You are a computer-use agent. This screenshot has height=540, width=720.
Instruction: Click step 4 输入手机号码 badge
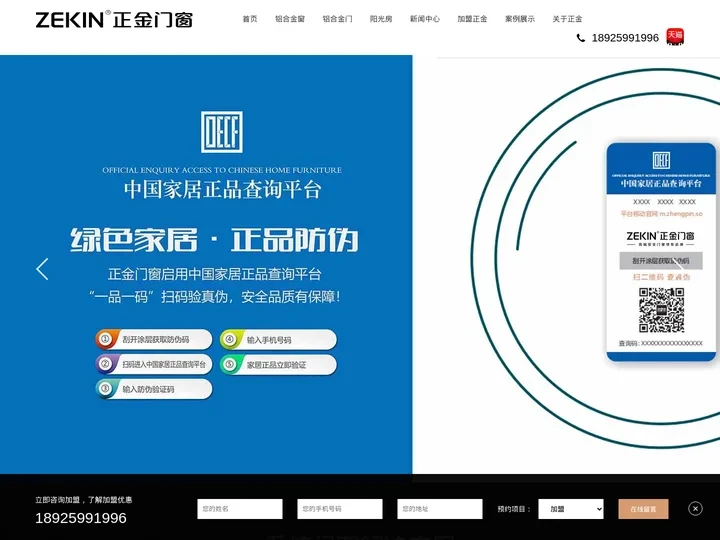278,340
